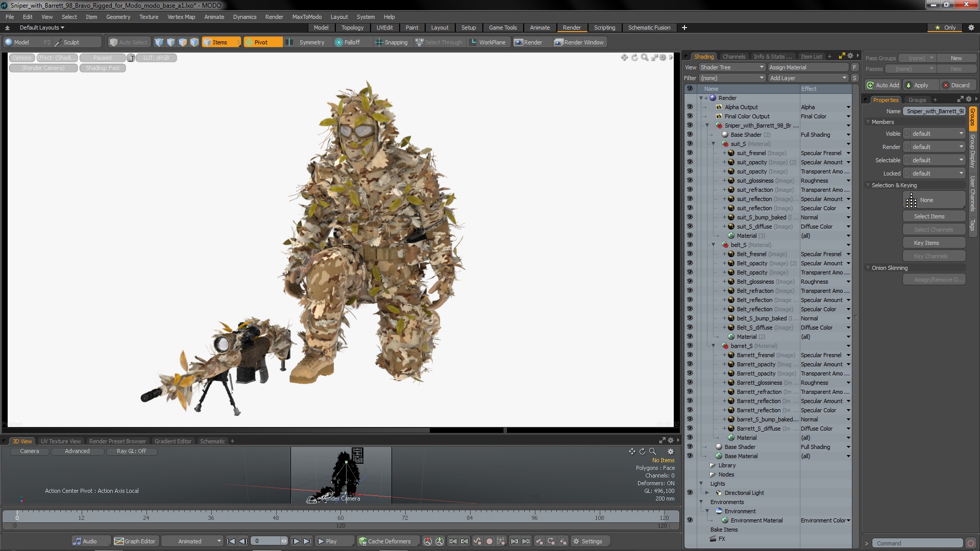Viewport: 980px width, 551px height.
Task: Open the Render Preset Browser tab
Action: point(117,441)
